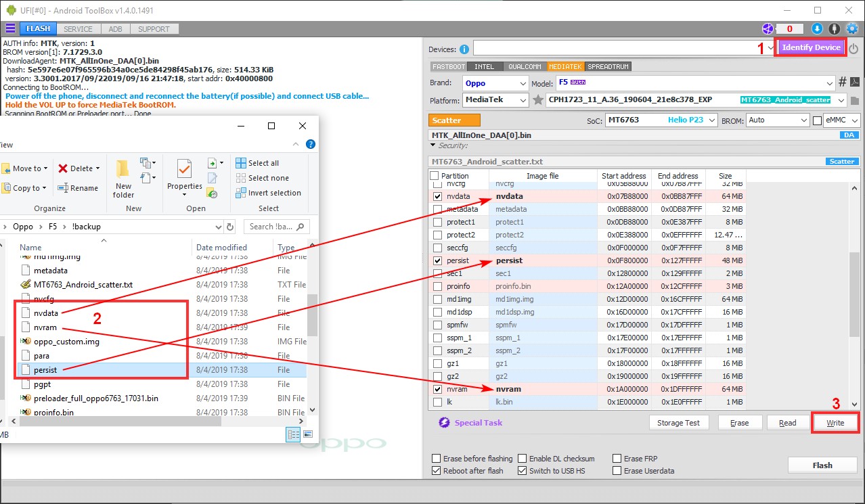The height and width of the screenshot is (504, 865).
Task: Open the hamburger menu in Android ToolBox
Action: [x=10, y=28]
